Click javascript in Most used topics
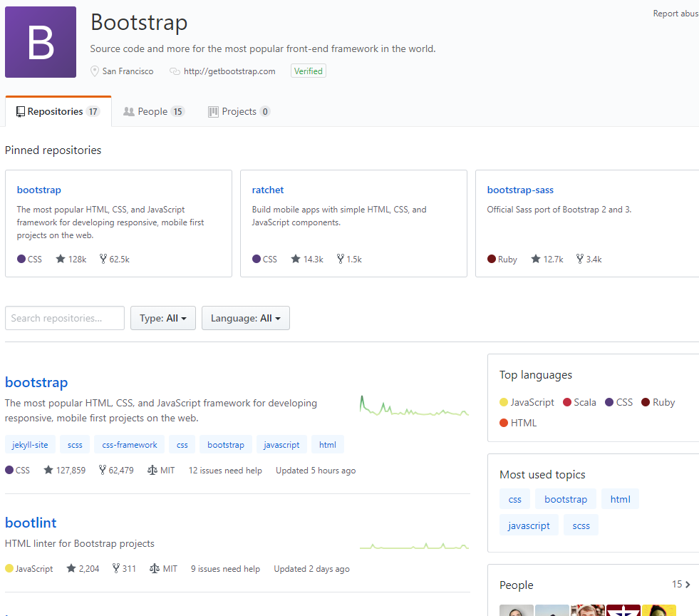The image size is (699, 616). [529, 525]
